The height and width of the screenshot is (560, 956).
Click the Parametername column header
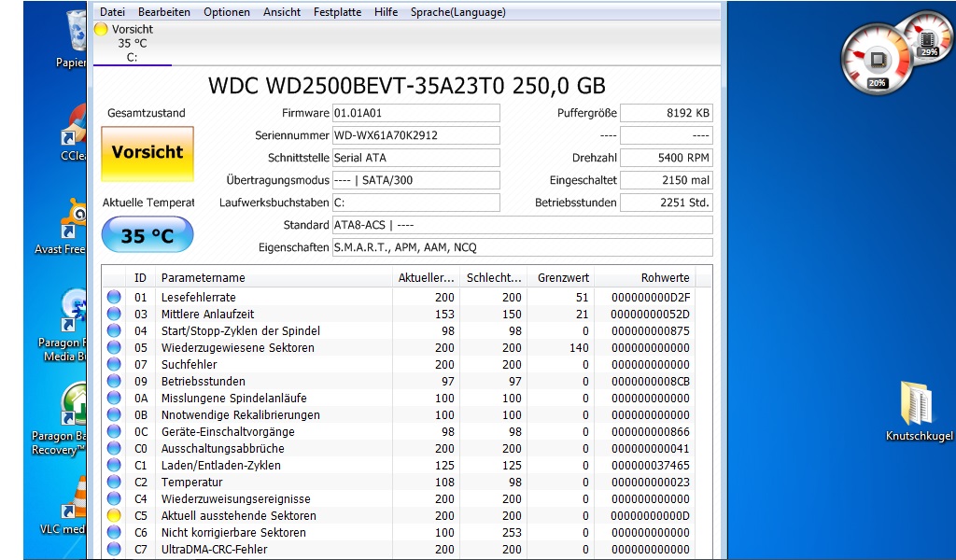point(274,278)
